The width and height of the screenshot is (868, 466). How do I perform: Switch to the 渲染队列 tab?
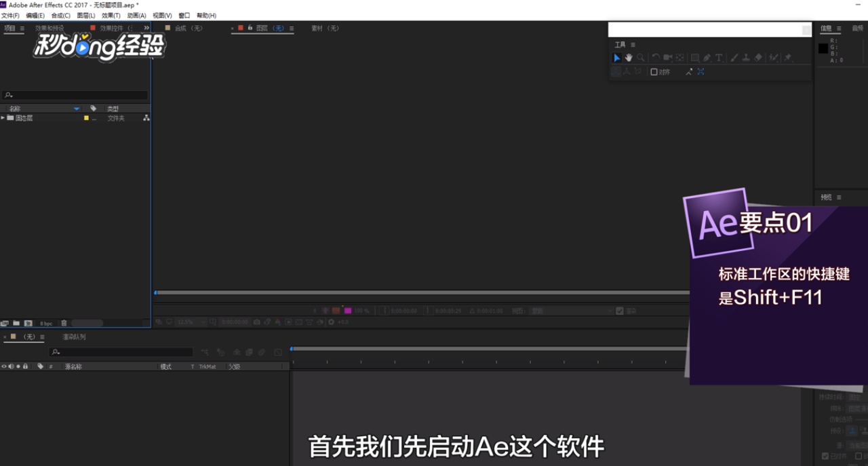pos(74,337)
